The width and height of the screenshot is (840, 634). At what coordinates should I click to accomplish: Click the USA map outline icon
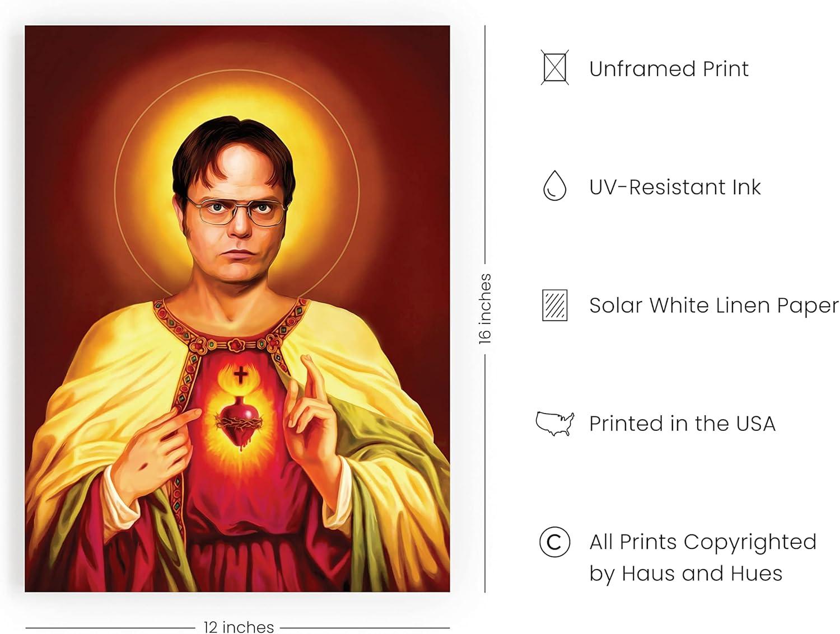click(554, 424)
